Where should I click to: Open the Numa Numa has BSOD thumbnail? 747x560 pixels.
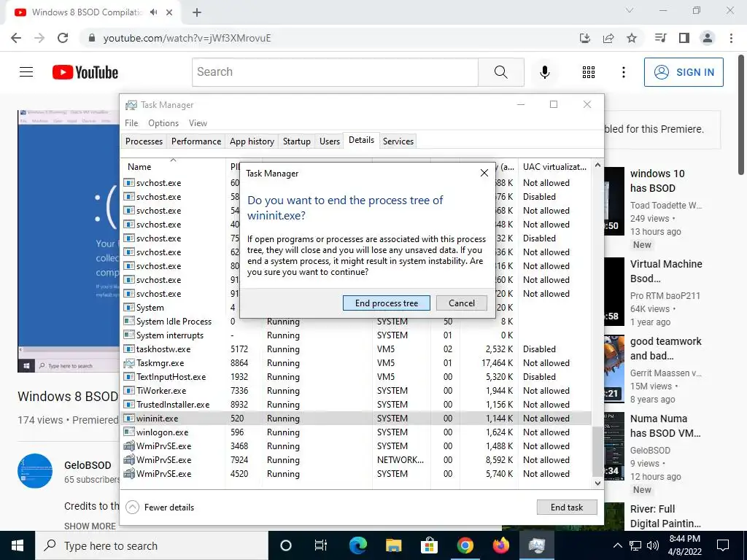pos(614,447)
